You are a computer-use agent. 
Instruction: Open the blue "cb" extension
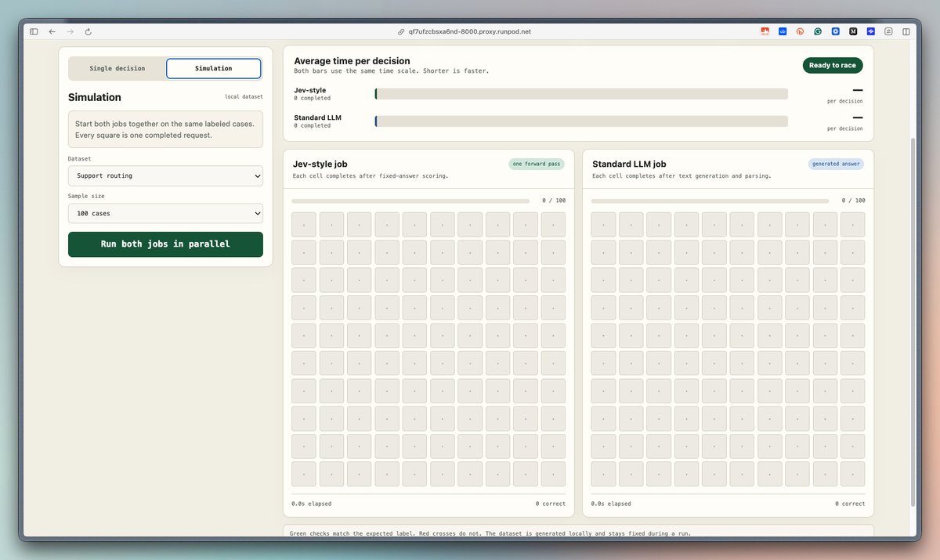click(x=783, y=31)
